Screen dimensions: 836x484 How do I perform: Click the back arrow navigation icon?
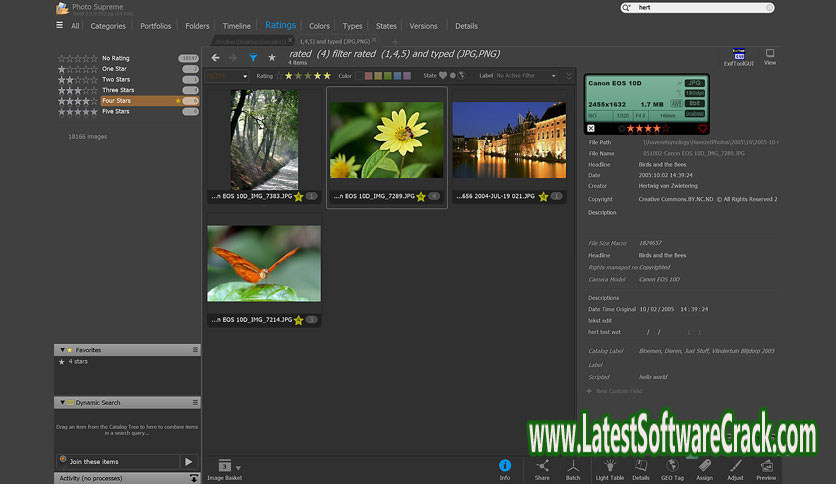(215, 58)
